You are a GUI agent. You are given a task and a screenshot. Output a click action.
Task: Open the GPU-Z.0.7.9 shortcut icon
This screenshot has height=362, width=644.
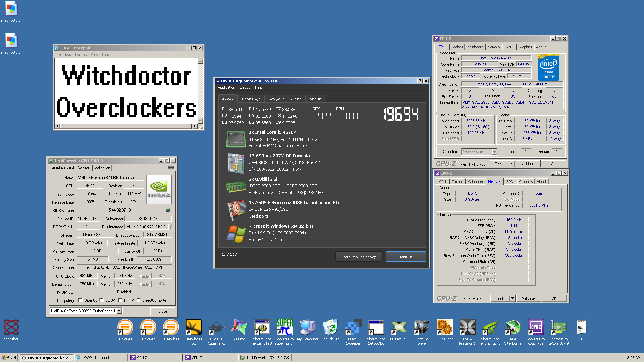click(558, 332)
